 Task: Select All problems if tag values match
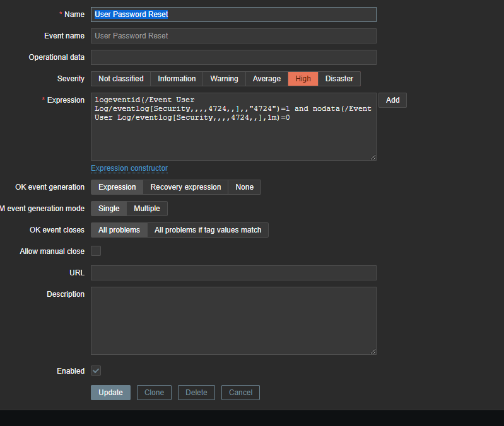[x=208, y=230]
